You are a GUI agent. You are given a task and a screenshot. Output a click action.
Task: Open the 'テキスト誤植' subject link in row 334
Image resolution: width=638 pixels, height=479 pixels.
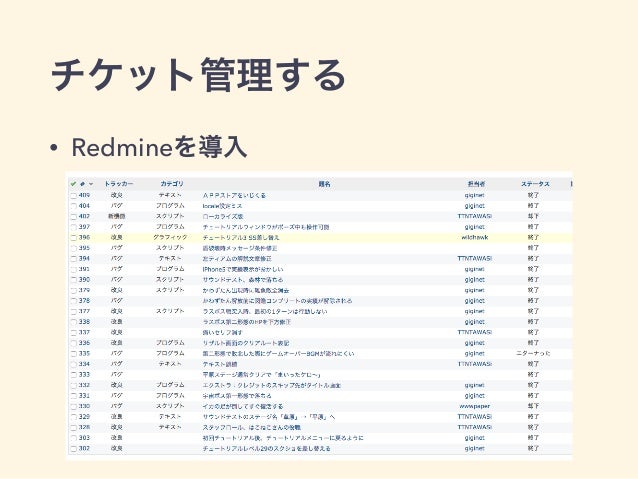click(220, 365)
